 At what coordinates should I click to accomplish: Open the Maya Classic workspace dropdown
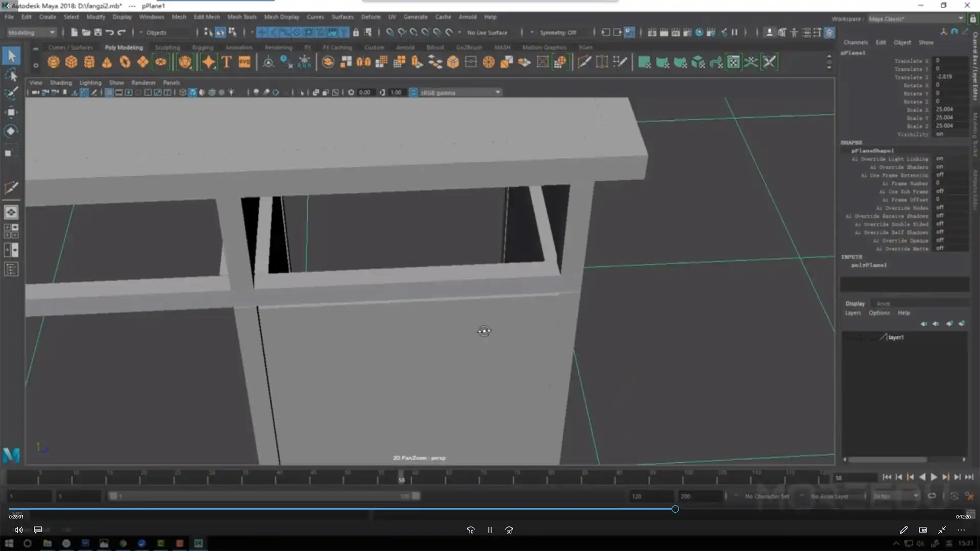pyautogui.click(x=915, y=18)
